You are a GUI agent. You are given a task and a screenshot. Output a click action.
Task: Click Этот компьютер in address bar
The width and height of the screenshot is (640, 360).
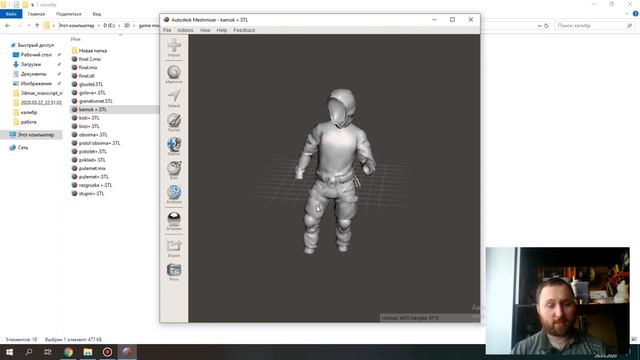click(76, 26)
